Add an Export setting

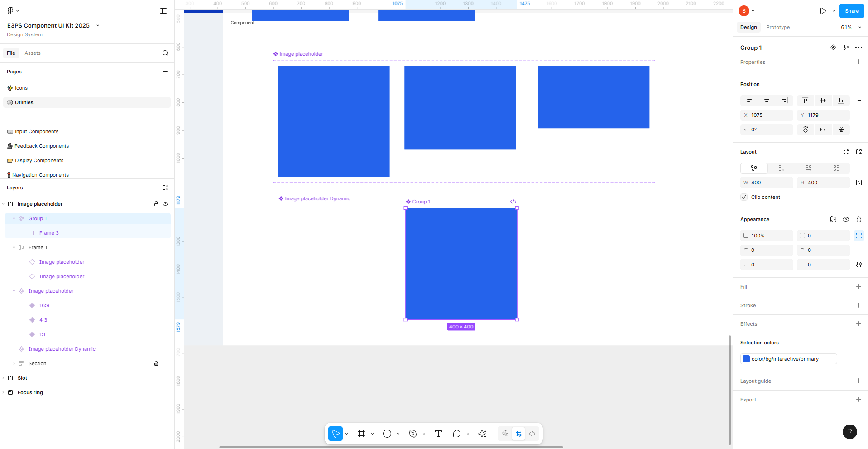pyautogui.click(x=858, y=400)
